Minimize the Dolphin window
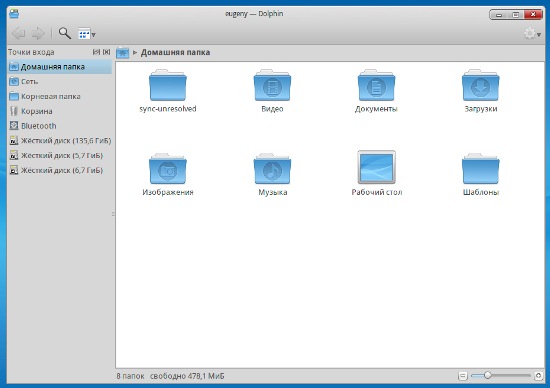This screenshot has height=388, width=550. coord(498,15)
